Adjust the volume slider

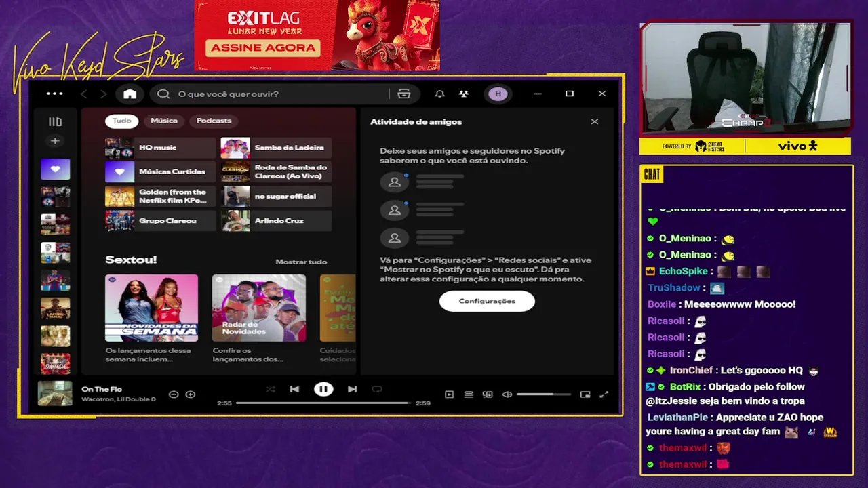544,394
